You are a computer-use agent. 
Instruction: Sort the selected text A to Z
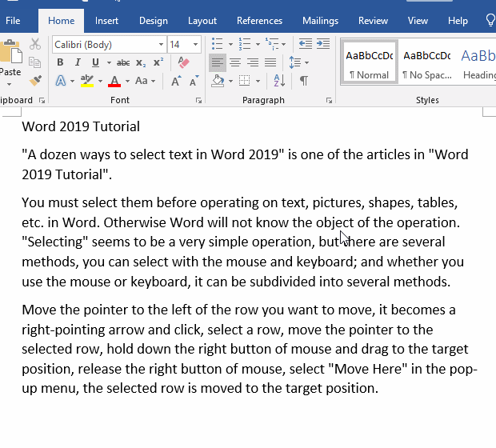[279, 81]
